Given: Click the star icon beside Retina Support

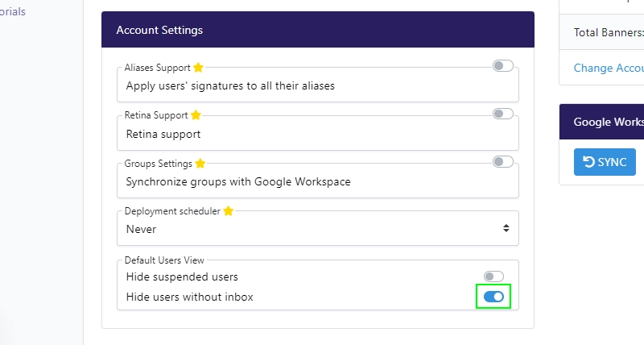Looking at the screenshot, I should coord(196,114).
